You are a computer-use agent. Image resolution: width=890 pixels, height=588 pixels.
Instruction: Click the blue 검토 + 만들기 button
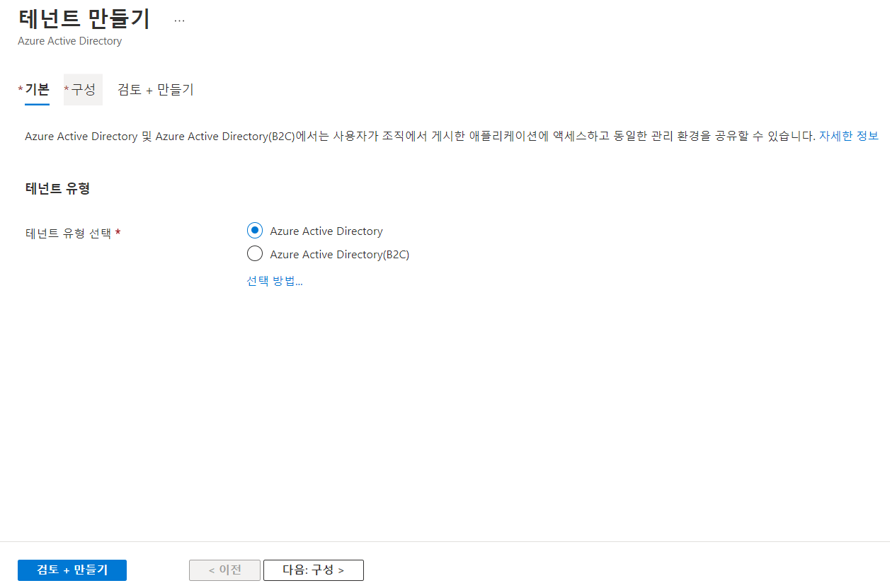(x=72, y=570)
